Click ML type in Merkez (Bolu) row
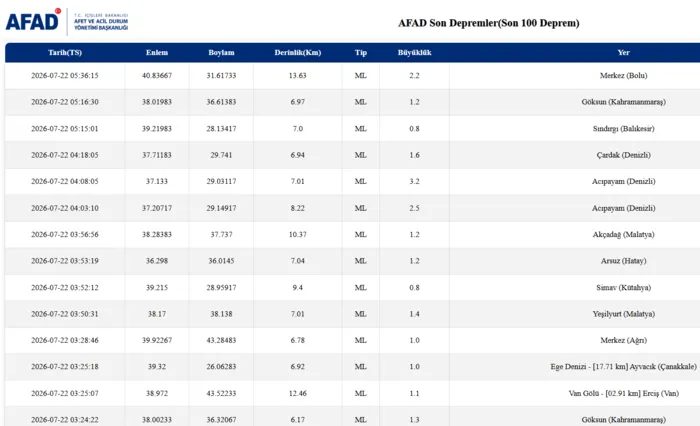 361,75
